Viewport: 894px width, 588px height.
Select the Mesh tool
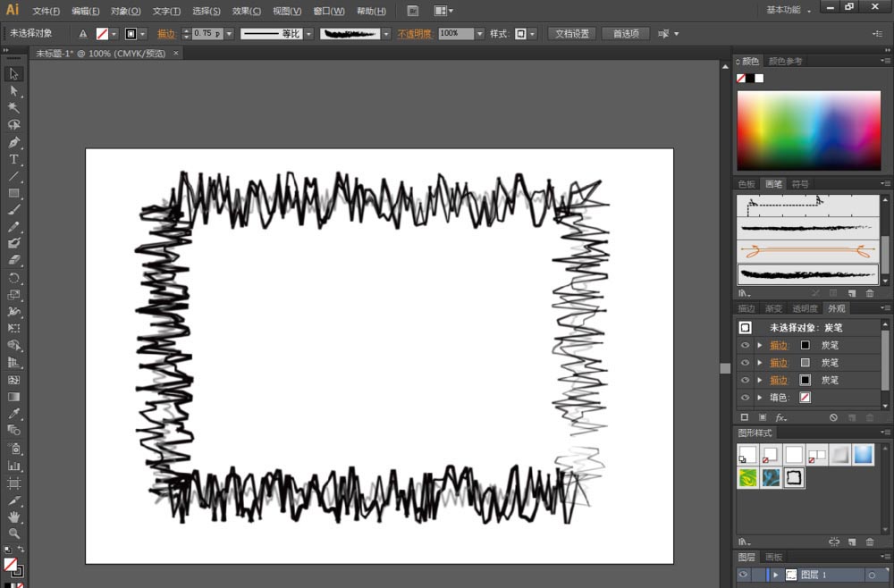point(13,380)
